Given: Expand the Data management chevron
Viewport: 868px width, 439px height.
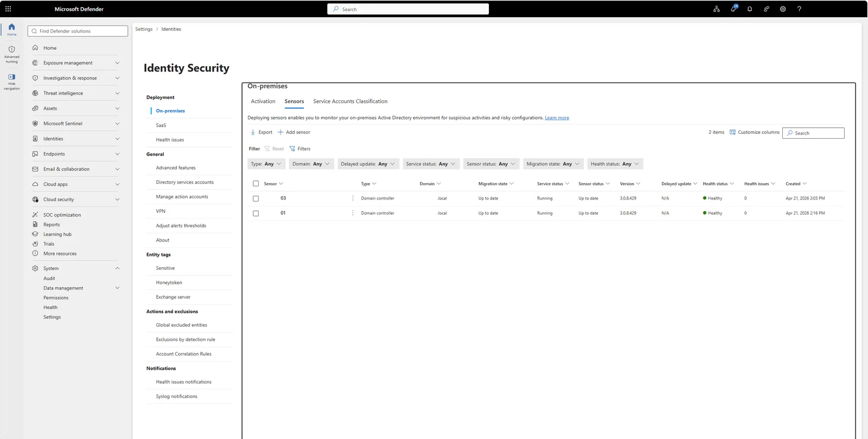Looking at the screenshot, I should (117, 288).
